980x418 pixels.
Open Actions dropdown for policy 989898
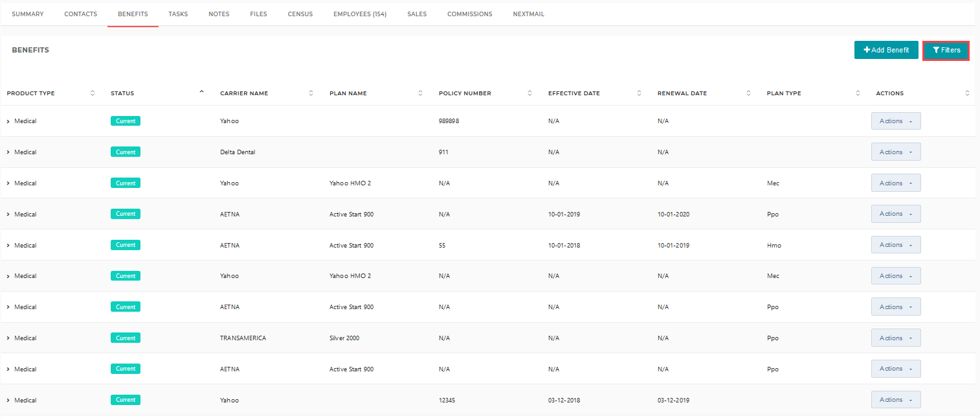[x=896, y=121]
